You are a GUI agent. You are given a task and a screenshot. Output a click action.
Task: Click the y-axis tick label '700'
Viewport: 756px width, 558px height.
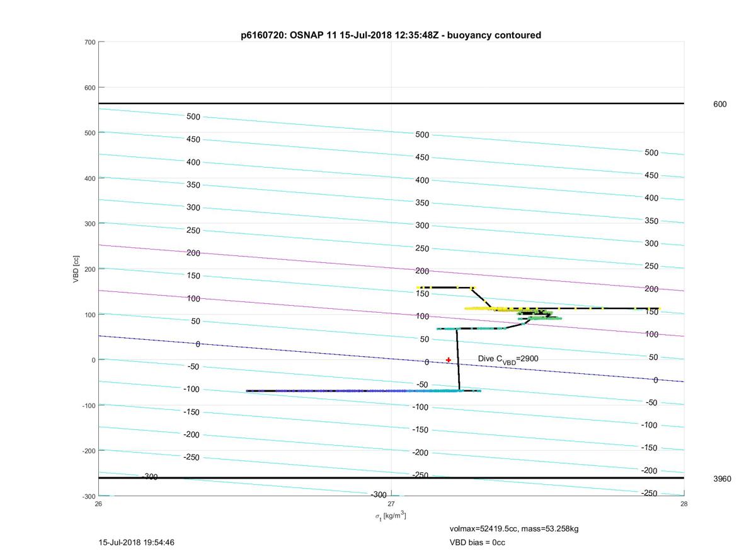click(x=89, y=42)
